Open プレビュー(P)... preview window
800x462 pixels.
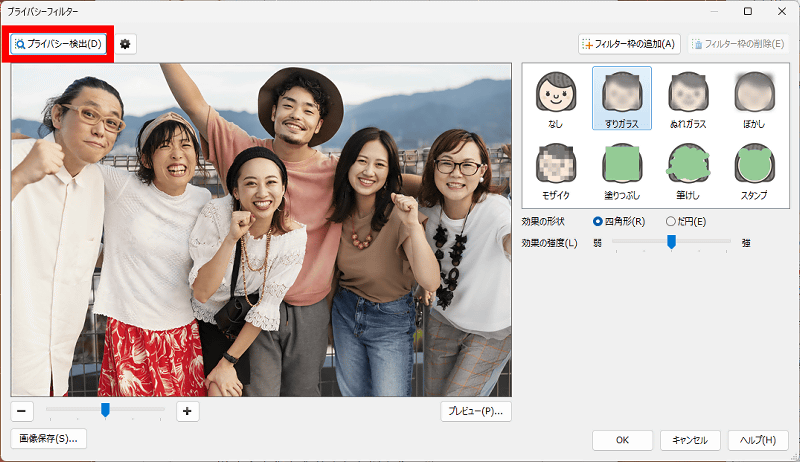(476, 411)
